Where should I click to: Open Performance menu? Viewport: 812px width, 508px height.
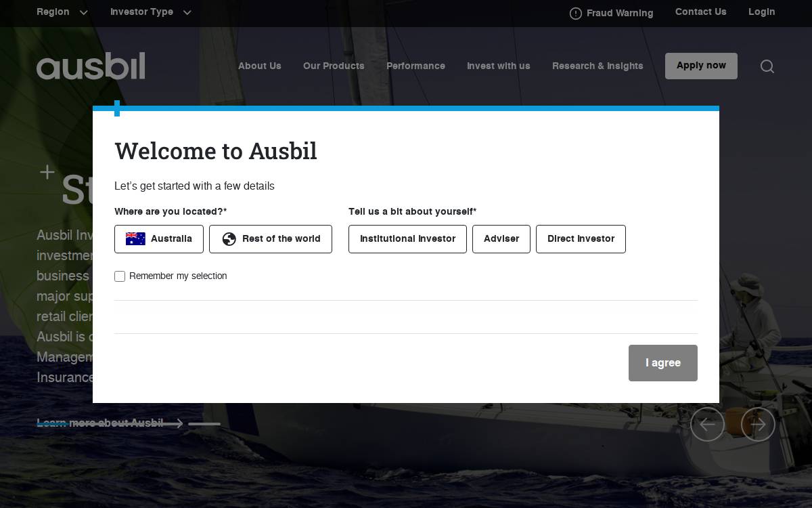(415, 66)
